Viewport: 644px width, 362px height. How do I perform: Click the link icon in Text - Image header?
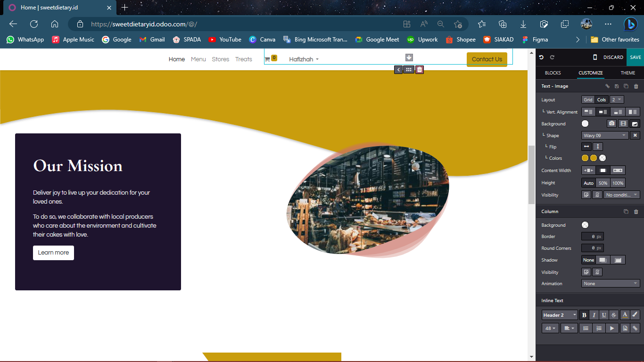tap(607, 86)
